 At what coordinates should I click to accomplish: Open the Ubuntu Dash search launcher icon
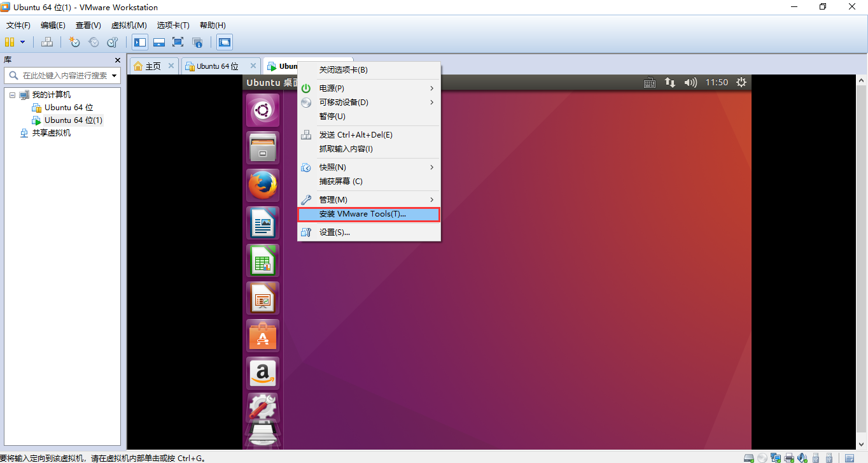tap(263, 111)
